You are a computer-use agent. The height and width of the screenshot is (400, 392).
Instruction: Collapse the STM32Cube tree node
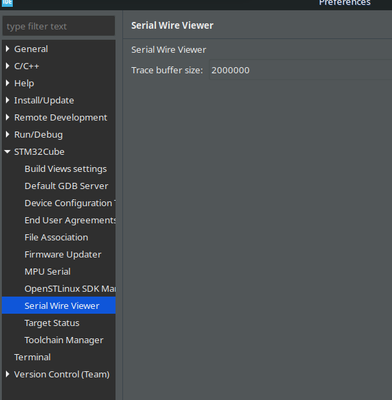7,152
